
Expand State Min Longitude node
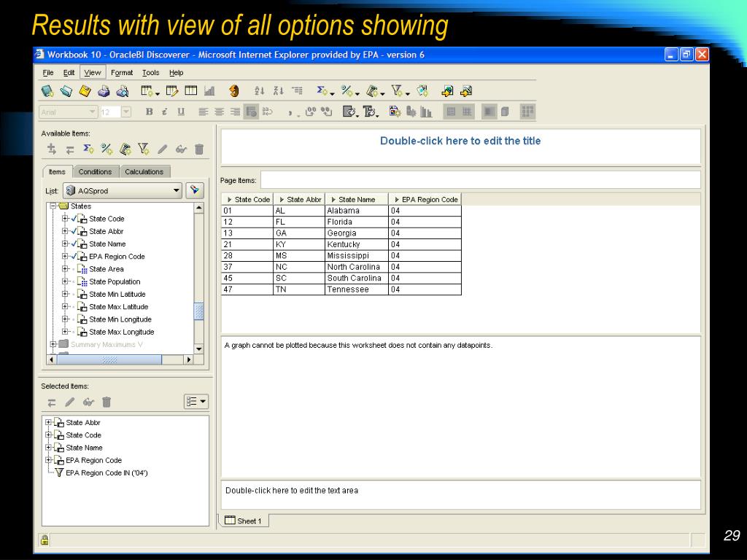tap(65, 319)
